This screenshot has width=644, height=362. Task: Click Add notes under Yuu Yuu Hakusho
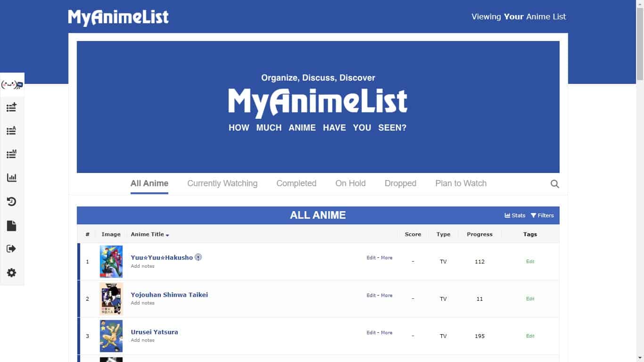click(x=142, y=266)
